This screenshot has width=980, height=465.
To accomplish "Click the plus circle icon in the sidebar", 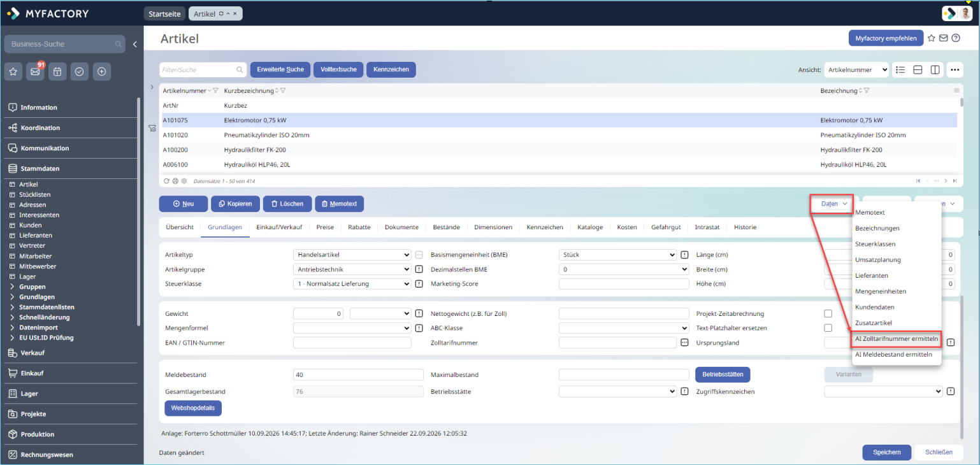I will [x=101, y=72].
